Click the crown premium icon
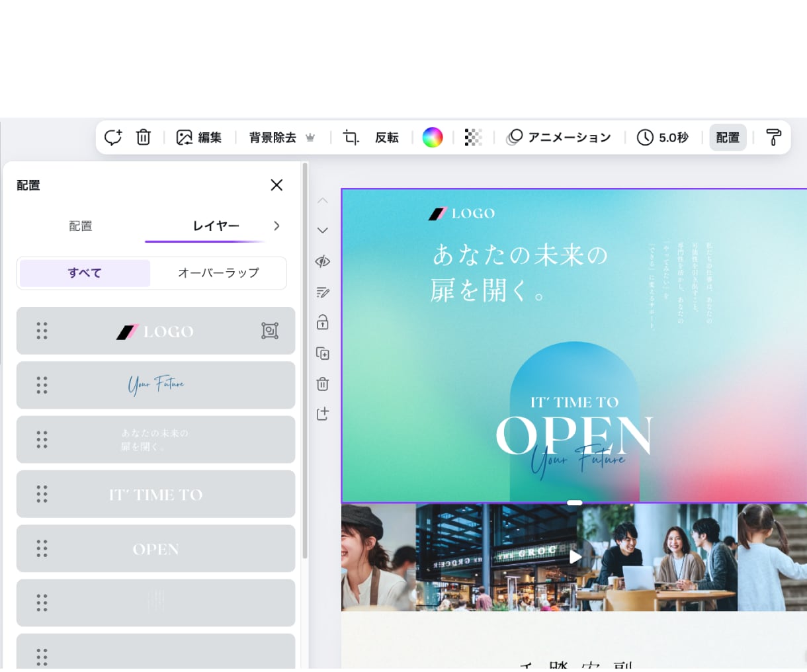 tap(310, 138)
